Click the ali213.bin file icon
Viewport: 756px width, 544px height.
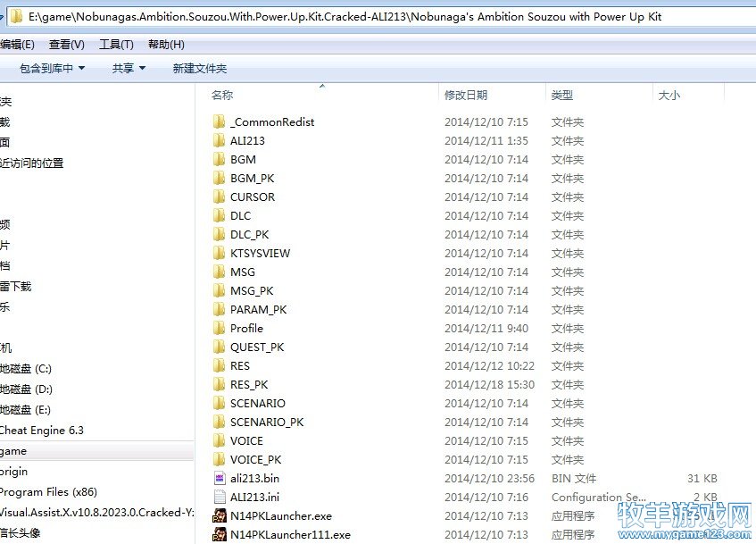coord(220,479)
